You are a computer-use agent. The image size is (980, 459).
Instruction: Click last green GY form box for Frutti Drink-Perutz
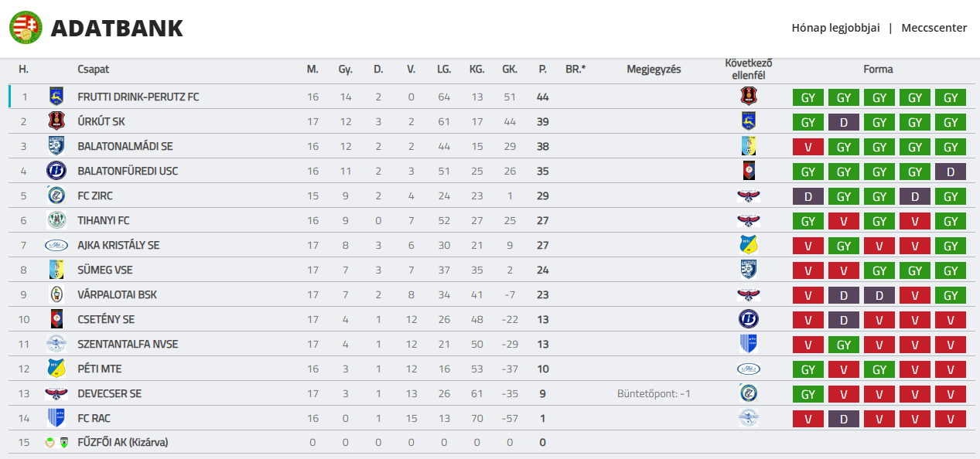(950, 97)
